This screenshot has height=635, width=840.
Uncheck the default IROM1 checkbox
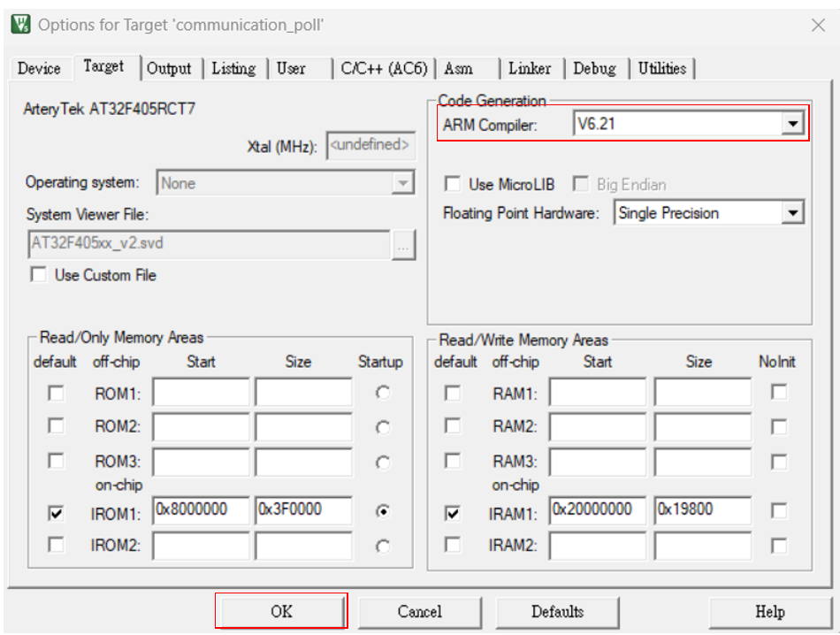click(x=55, y=511)
